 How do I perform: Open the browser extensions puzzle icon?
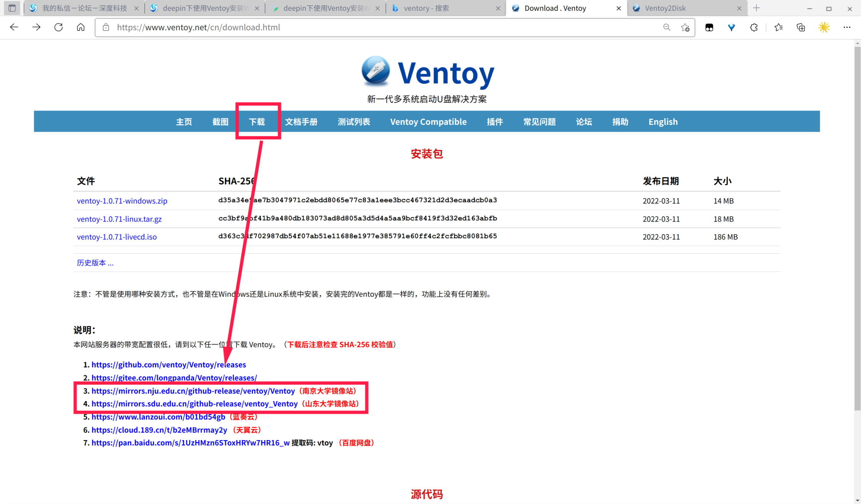753,27
